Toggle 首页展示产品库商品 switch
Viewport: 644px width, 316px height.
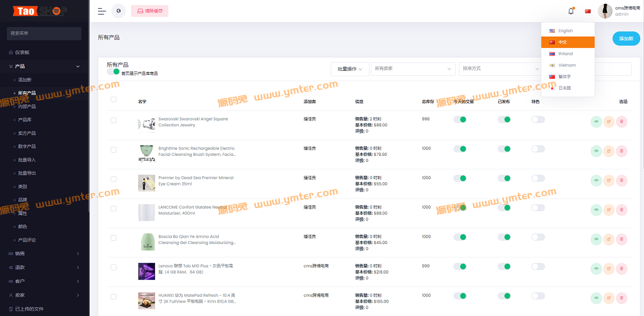pos(113,71)
